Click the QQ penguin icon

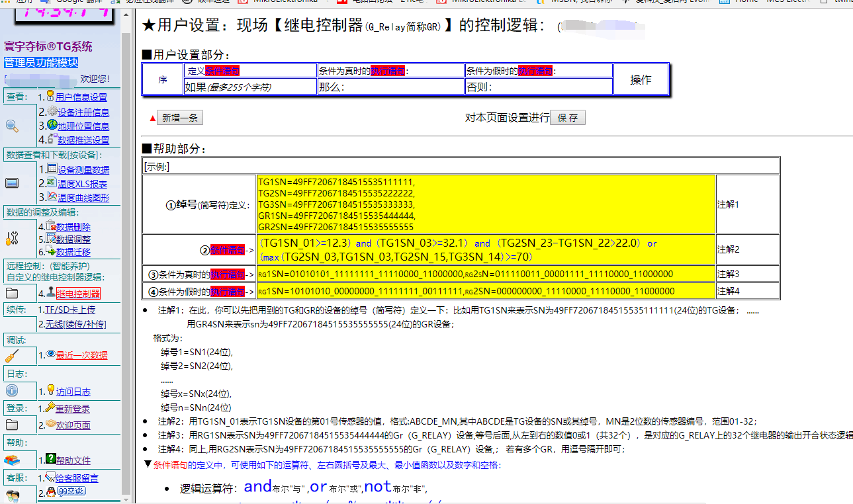point(51,492)
